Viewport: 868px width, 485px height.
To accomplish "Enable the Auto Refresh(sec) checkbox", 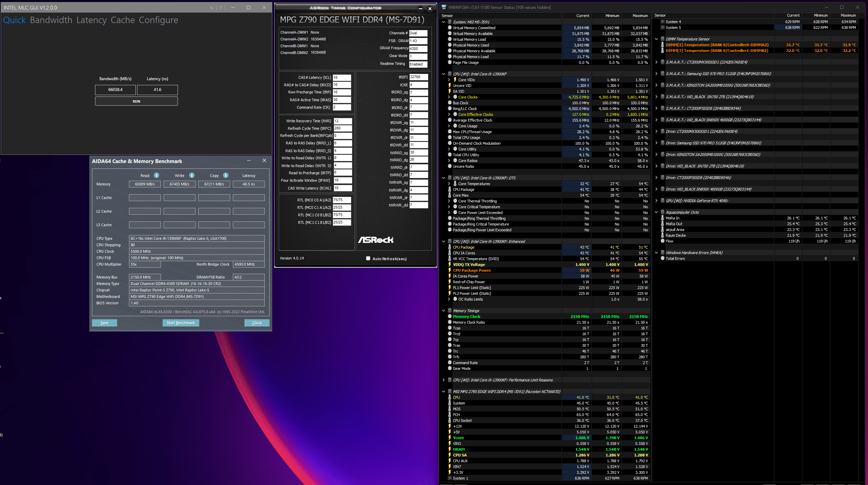I will click(368, 258).
